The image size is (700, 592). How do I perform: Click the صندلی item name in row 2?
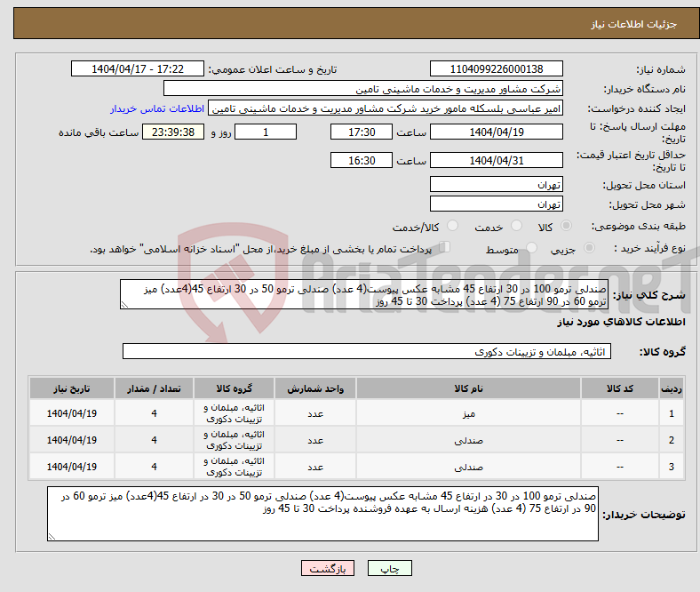pos(468,440)
